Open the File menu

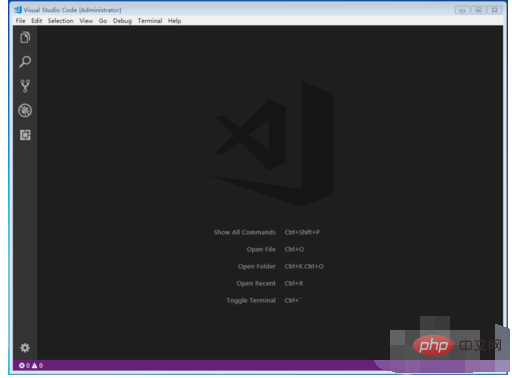pos(20,21)
